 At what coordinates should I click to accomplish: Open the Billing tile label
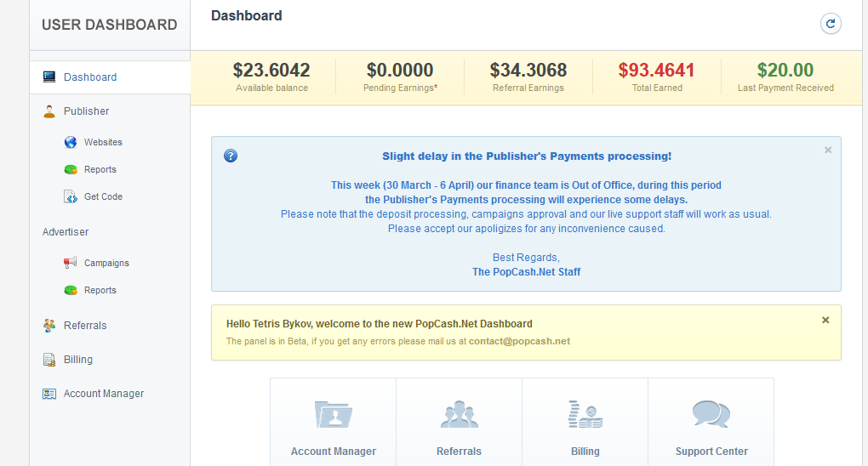click(585, 451)
